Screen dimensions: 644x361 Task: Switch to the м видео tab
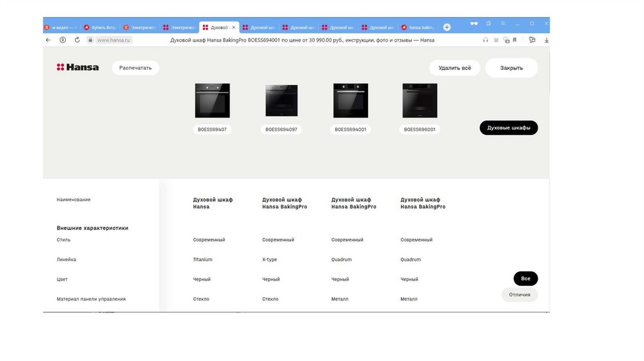61,28
